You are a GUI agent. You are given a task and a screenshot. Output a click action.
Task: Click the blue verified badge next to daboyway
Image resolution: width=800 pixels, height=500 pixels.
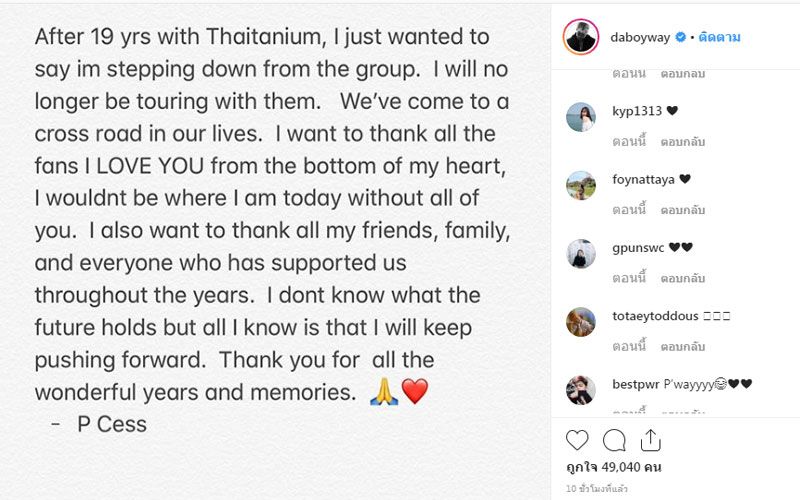680,37
